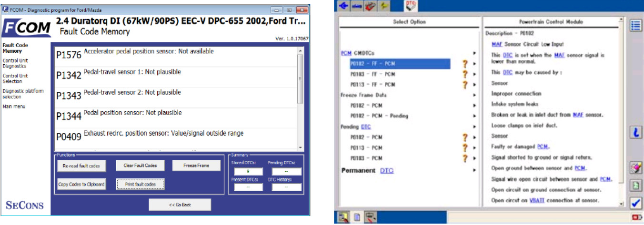This screenshot has height=225, width=644.
Task: Expand the arrow on the P0102 - FF - PCM row
Action: coord(474,64)
